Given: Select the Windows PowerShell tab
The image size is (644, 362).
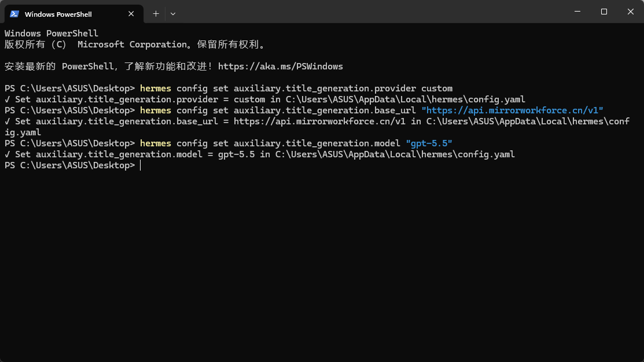Looking at the screenshot, I should (74, 14).
